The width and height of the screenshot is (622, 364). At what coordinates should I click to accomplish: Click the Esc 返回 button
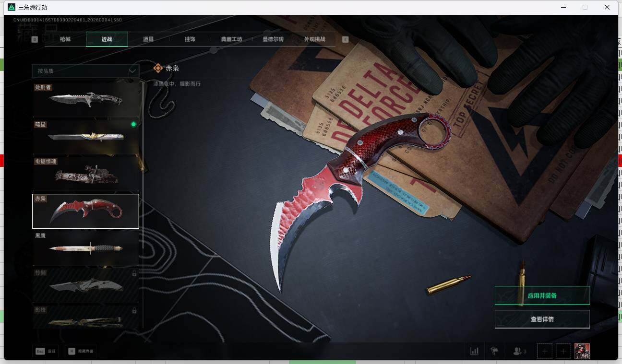point(45,351)
